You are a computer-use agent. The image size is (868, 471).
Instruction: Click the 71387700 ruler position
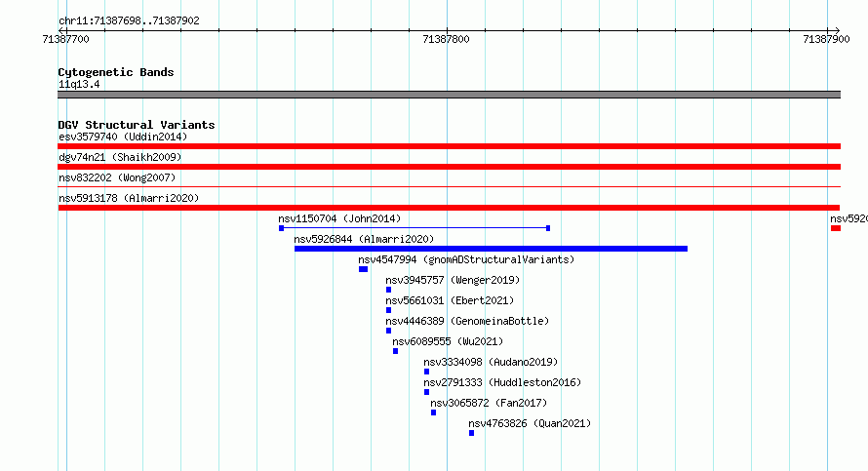pyautogui.click(x=65, y=39)
